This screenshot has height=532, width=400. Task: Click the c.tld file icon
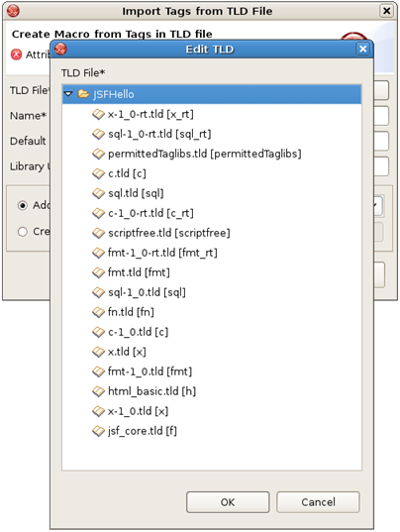tap(98, 173)
